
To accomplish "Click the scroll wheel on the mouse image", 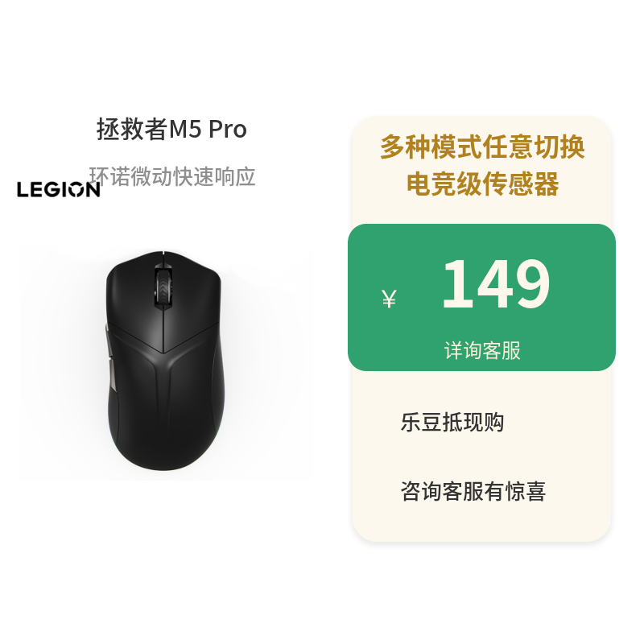I will point(163,285).
